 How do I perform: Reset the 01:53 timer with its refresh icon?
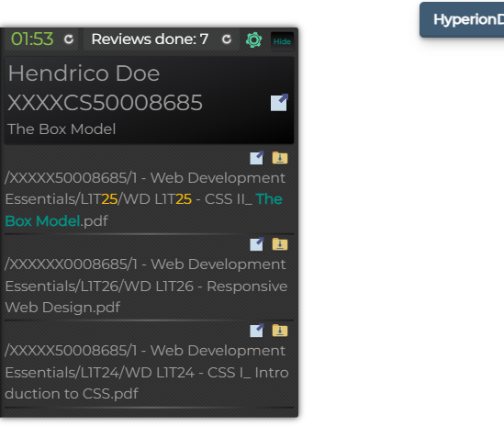pos(69,39)
